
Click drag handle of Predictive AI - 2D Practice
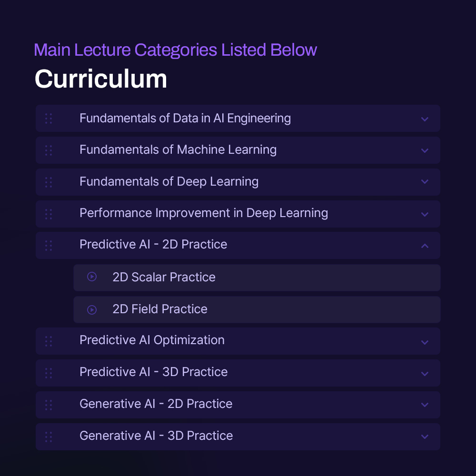coord(49,246)
